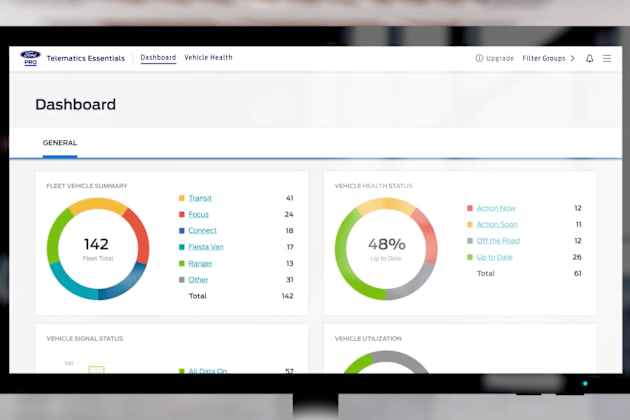Click Filter Groups label

point(544,58)
